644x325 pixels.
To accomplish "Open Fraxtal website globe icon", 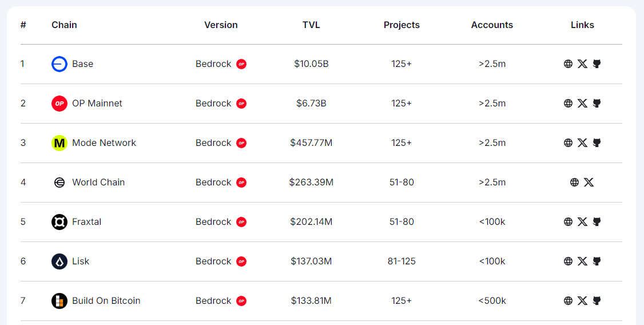I will [x=568, y=221].
